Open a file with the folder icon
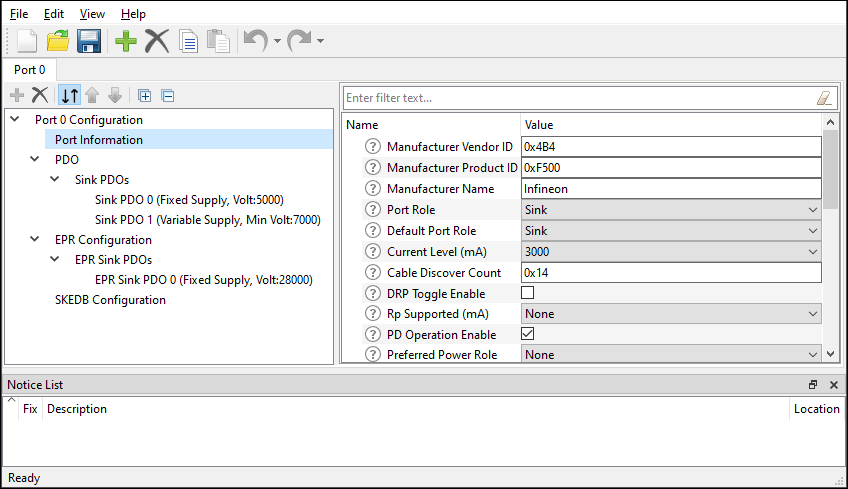 coord(58,41)
